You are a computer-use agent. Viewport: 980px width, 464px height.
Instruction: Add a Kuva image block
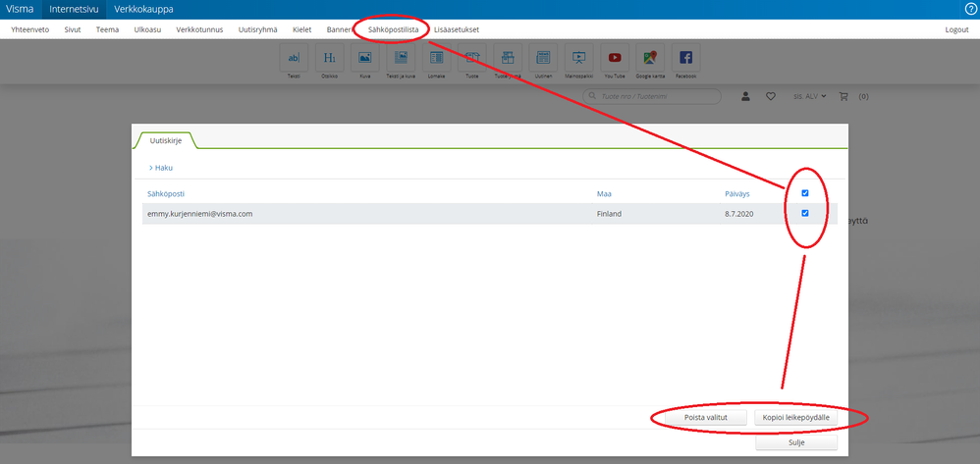(x=365, y=58)
